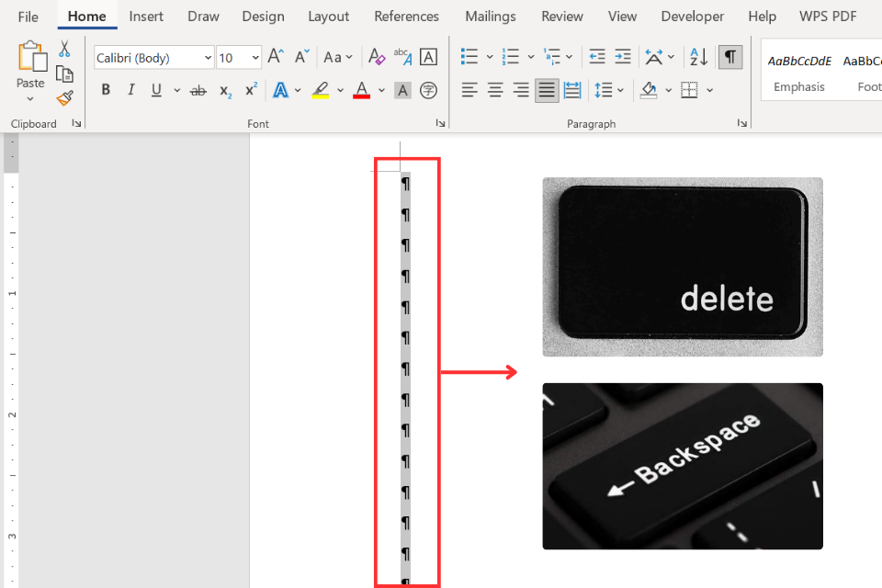This screenshot has height=588, width=882.
Task: Open Change Case dropdown
Action: (x=337, y=57)
